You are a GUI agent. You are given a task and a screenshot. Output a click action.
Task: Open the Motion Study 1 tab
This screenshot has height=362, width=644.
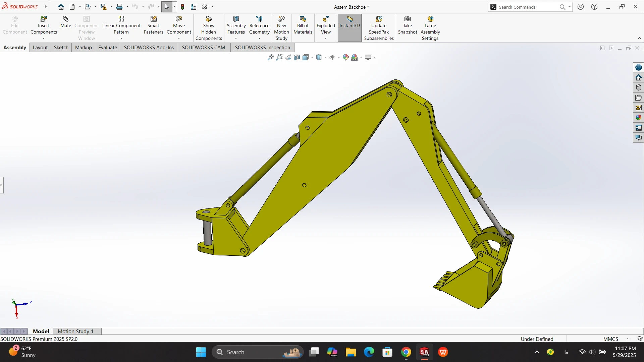click(75, 331)
